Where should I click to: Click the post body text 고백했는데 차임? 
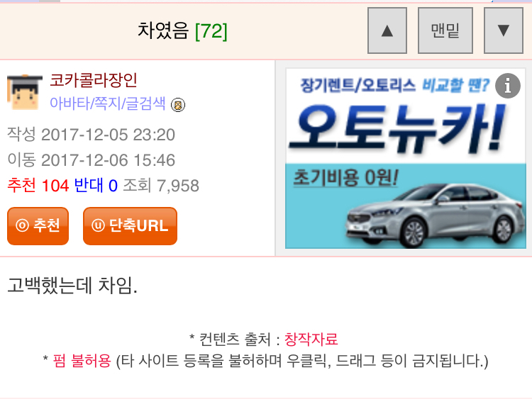pyautogui.click(x=72, y=286)
